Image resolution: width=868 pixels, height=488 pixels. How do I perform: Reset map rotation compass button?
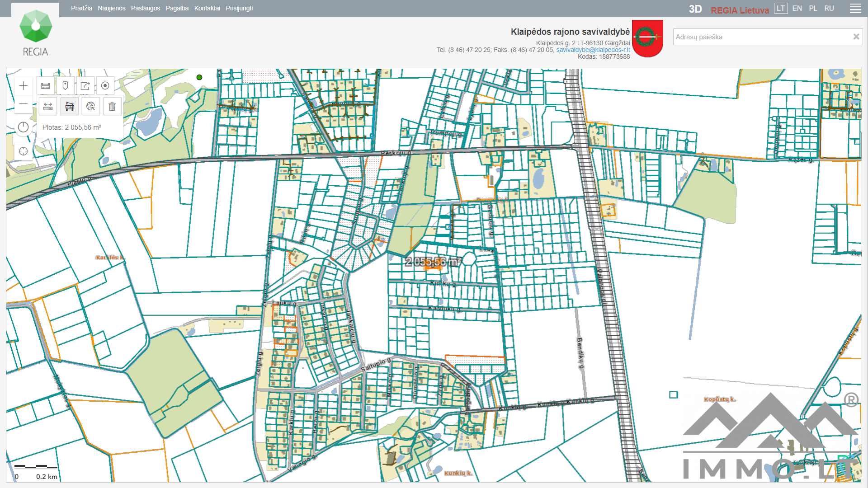point(24,127)
